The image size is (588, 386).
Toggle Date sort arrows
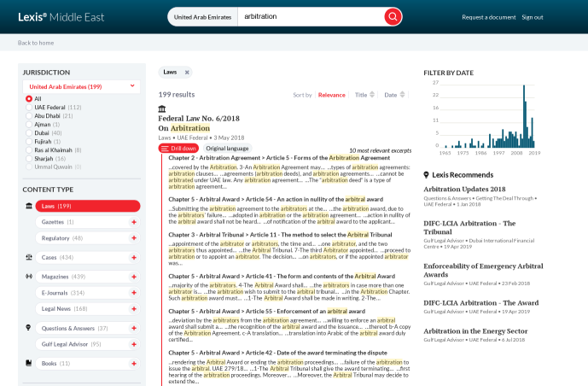tap(402, 95)
